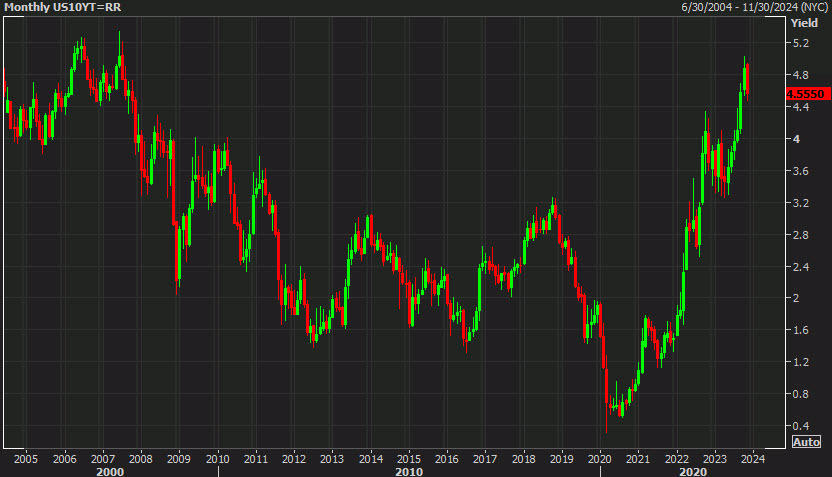Click the 2023 year label on time axis
Screen dimensions: 832x477
coord(715,459)
